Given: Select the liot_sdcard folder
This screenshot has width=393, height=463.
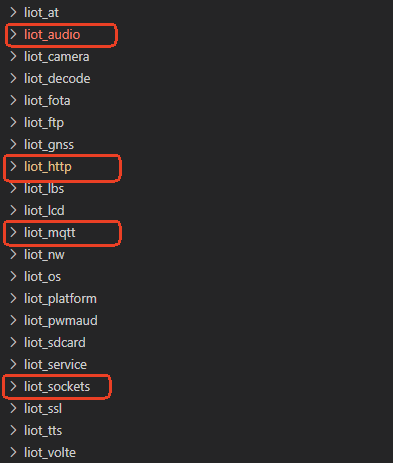Looking at the screenshot, I should click(55, 343).
